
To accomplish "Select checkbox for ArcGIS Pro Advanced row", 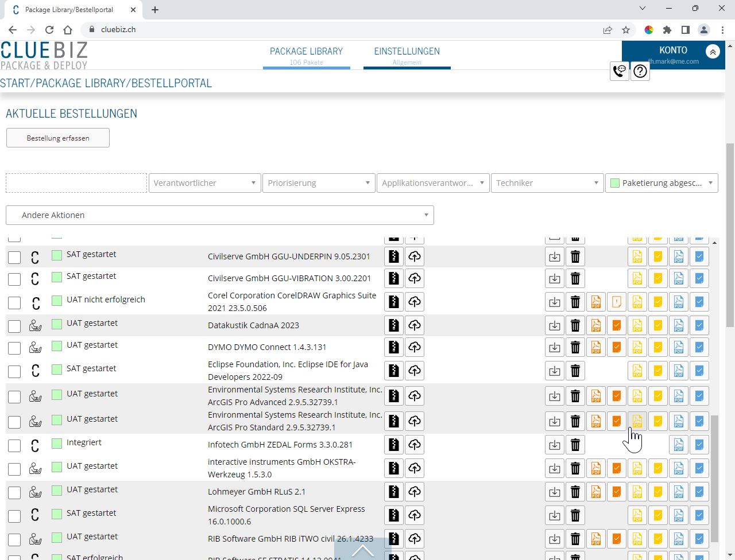I will click(x=14, y=397).
